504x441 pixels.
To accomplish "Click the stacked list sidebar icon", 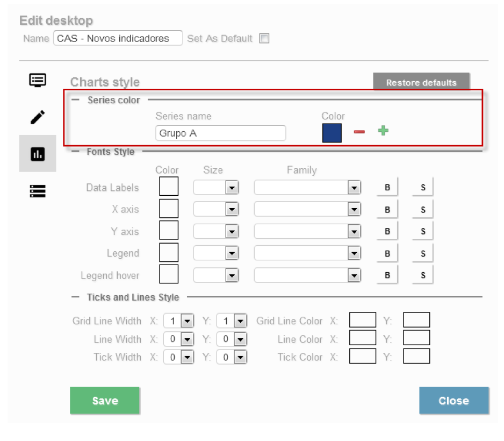I will pos(38,191).
